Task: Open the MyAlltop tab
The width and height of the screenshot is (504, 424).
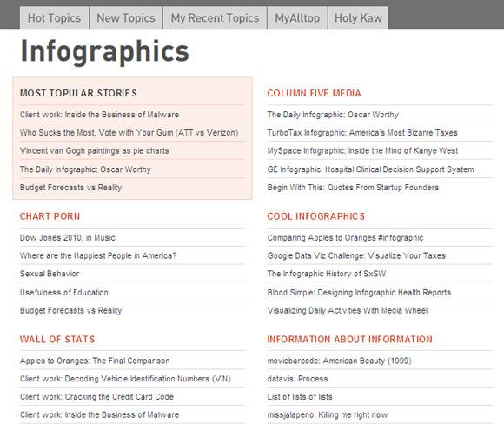Action: [297, 18]
